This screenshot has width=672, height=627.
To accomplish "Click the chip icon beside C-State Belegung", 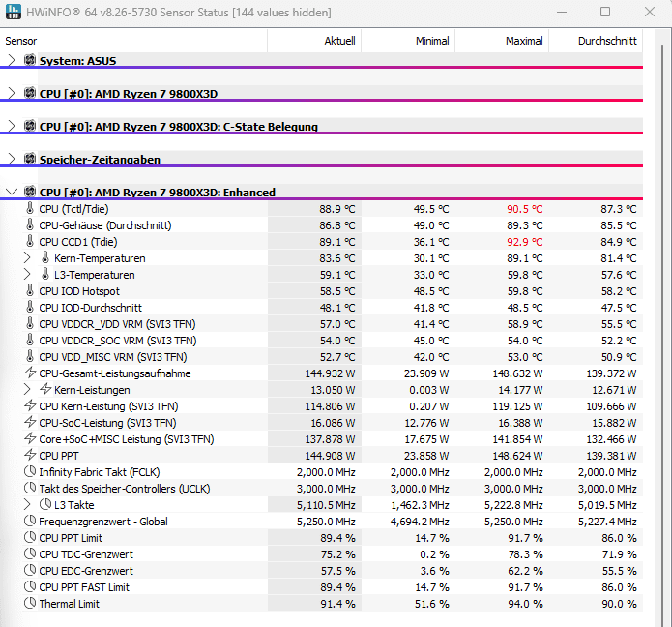I will (30, 126).
